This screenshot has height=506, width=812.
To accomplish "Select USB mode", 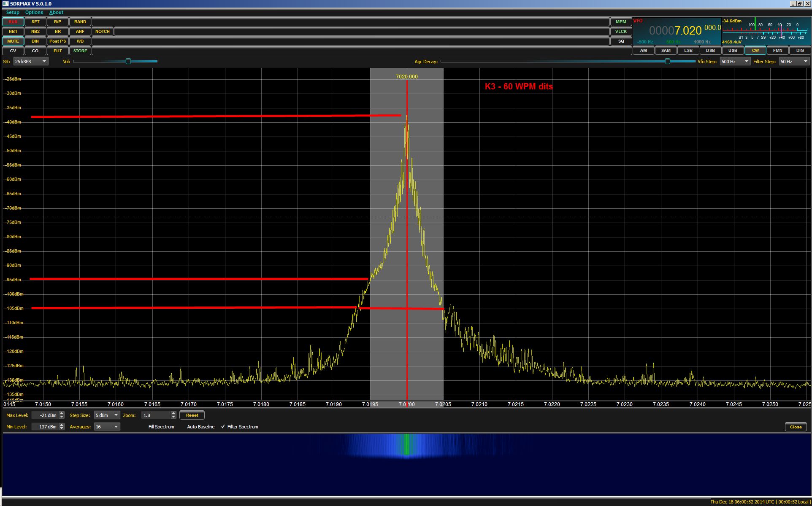I will coord(733,51).
